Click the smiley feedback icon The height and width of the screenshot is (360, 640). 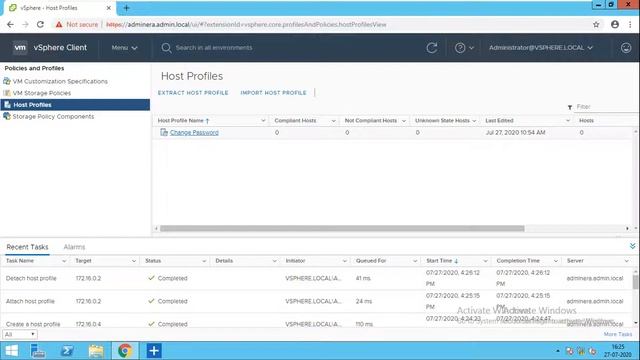pyautogui.click(x=626, y=48)
